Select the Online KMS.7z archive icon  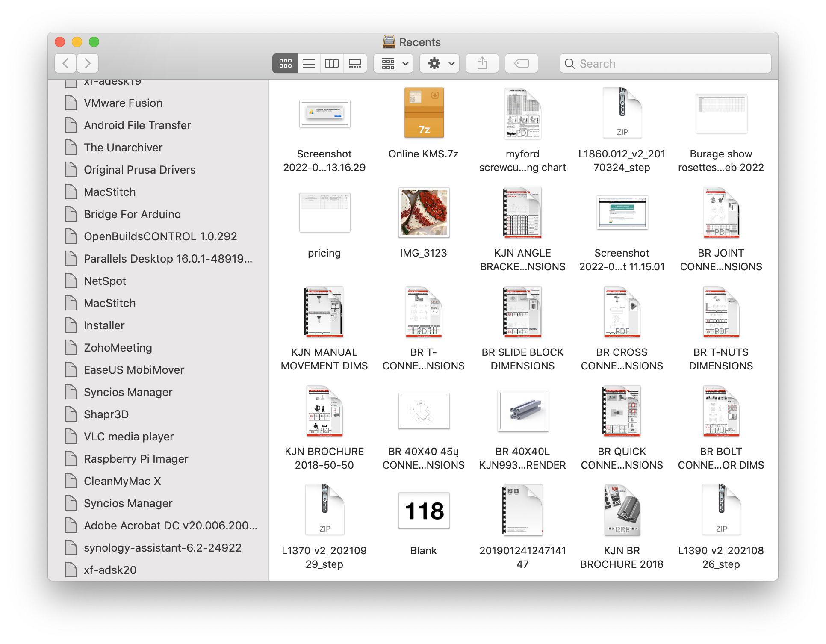tap(424, 113)
